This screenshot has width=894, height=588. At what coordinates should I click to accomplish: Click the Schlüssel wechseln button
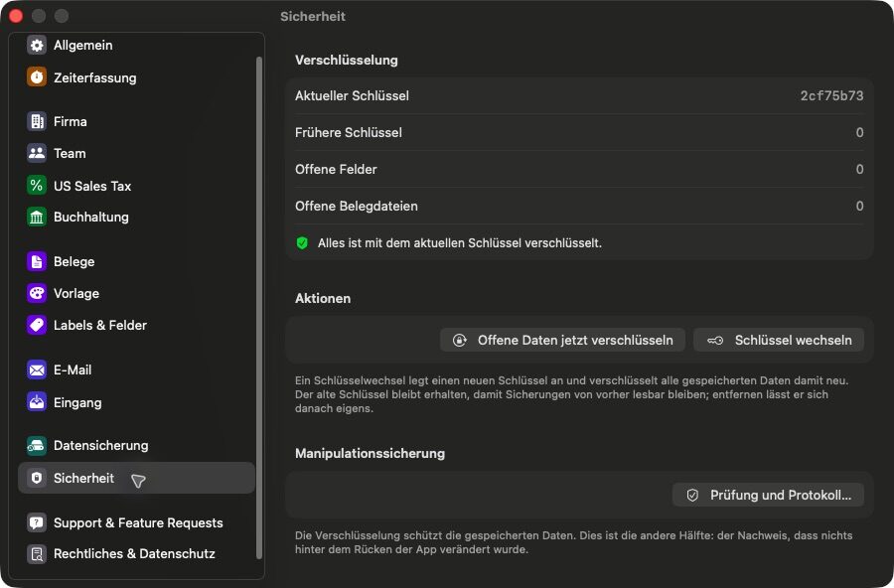click(x=778, y=340)
